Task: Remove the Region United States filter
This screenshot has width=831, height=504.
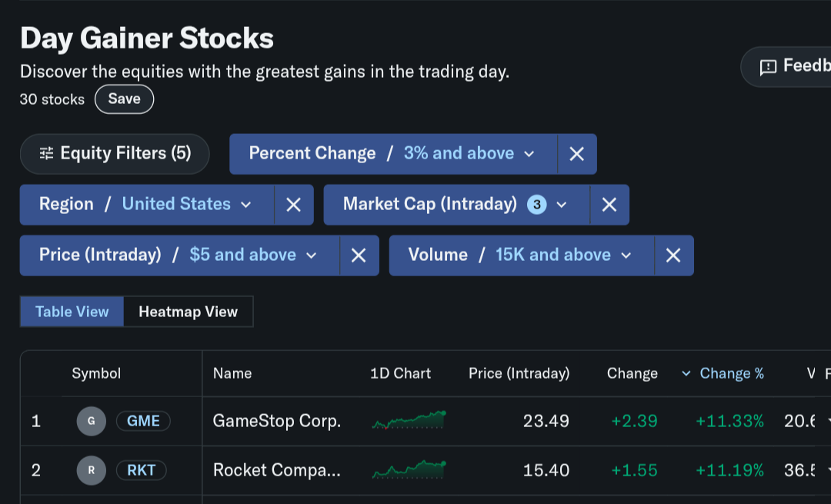Action: (x=293, y=205)
